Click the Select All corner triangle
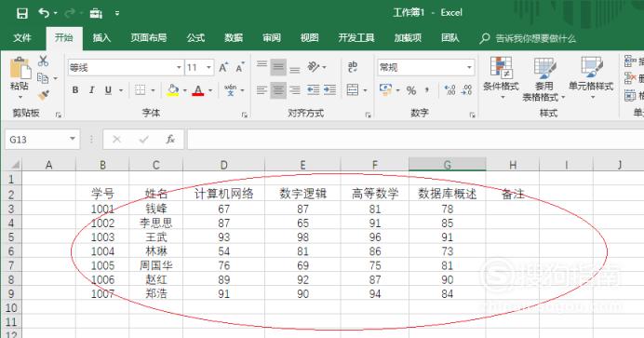This screenshot has height=338, width=644. click(x=15, y=165)
